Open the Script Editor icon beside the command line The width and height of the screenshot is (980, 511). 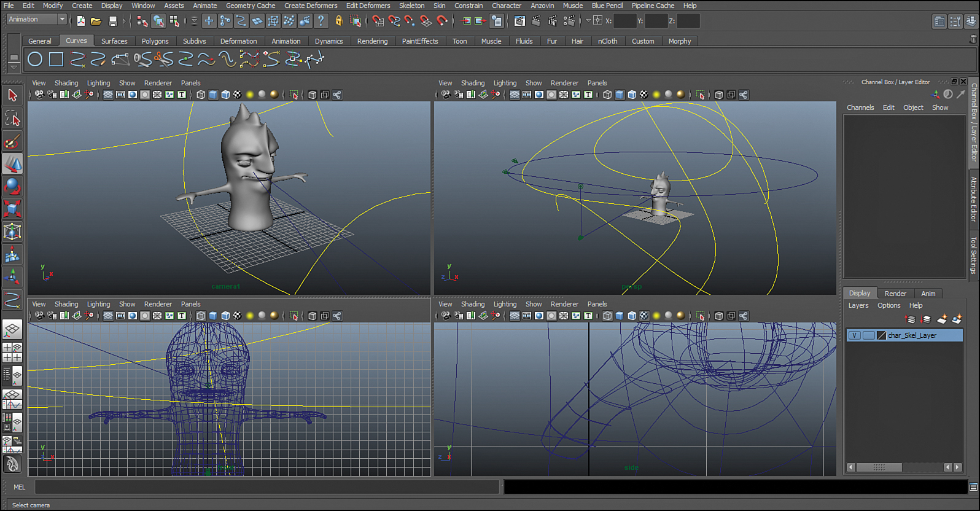pyautogui.click(x=973, y=487)
